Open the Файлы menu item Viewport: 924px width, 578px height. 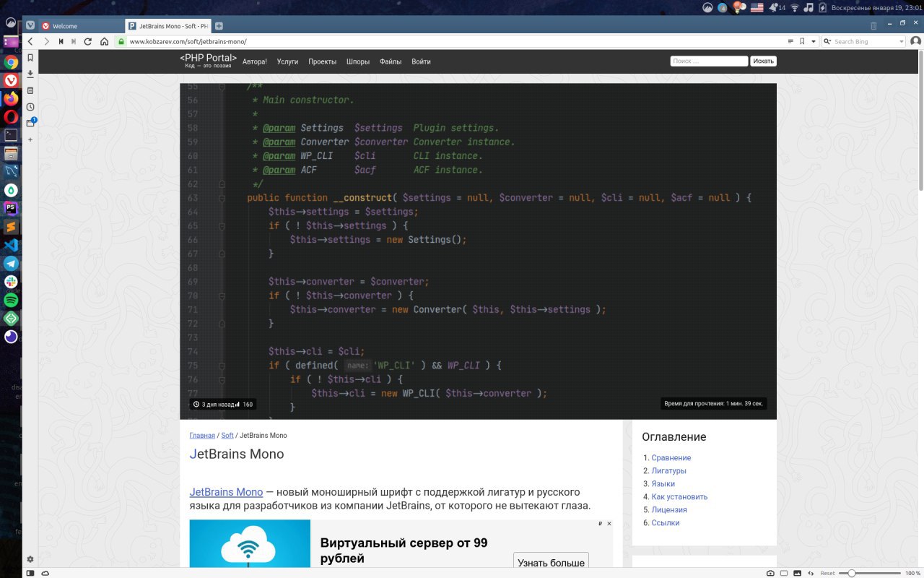(x=391, y=62)
